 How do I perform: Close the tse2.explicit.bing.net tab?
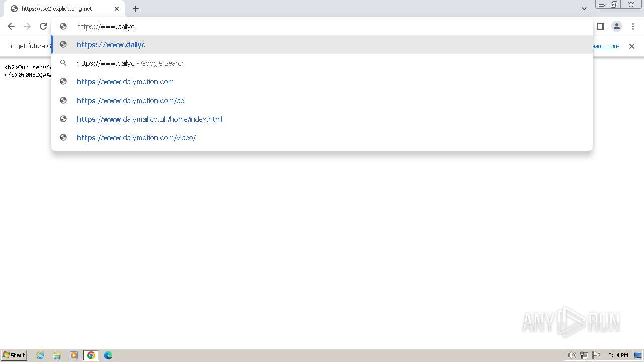coord(117,9)
